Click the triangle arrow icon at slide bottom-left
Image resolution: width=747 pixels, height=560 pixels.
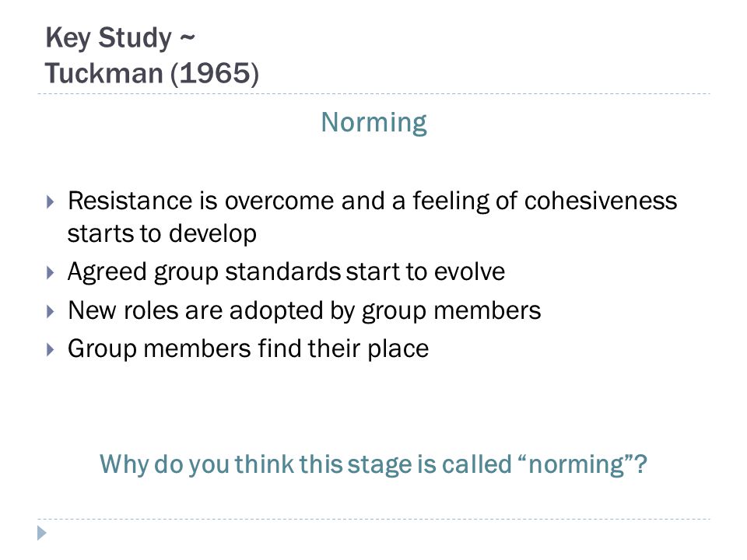click(42, 533)
